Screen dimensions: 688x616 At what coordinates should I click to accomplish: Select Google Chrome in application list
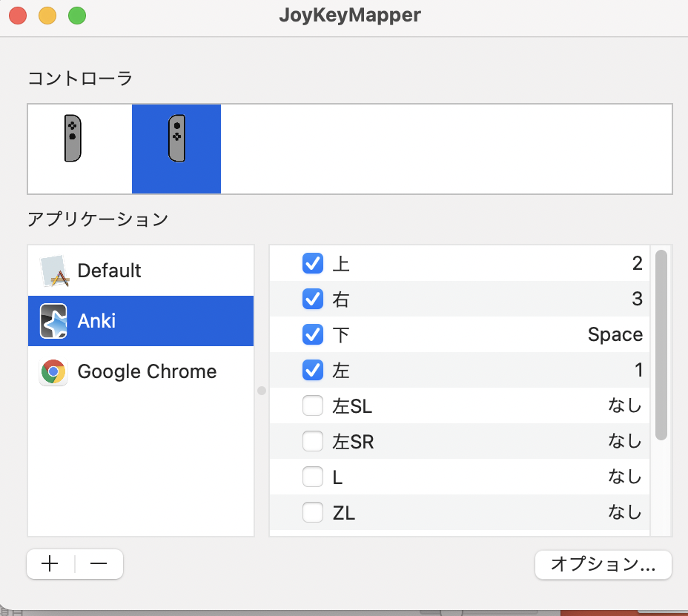coord(147,371)
